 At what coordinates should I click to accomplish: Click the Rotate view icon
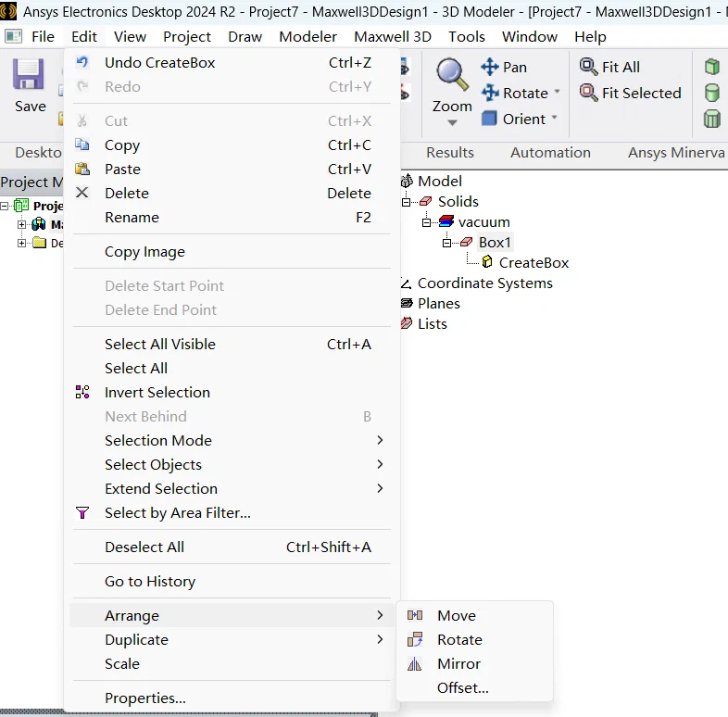pos(489,93)
